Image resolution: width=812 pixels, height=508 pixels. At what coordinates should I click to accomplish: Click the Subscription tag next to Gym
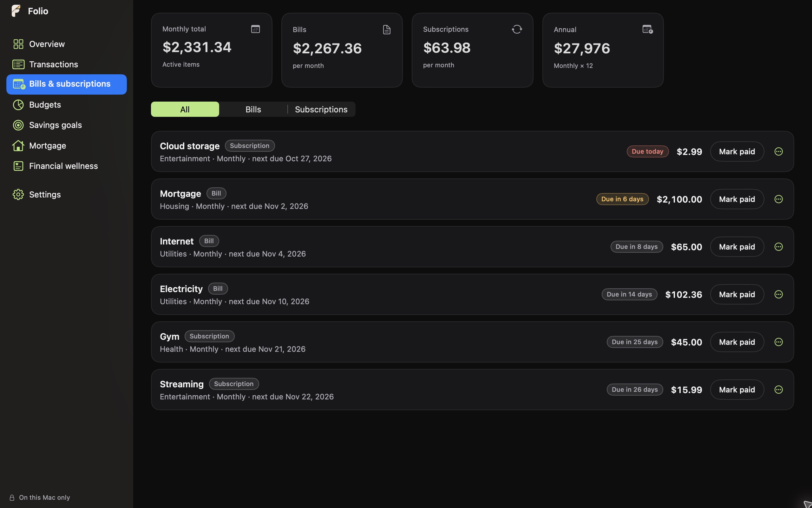click(209, 336)
